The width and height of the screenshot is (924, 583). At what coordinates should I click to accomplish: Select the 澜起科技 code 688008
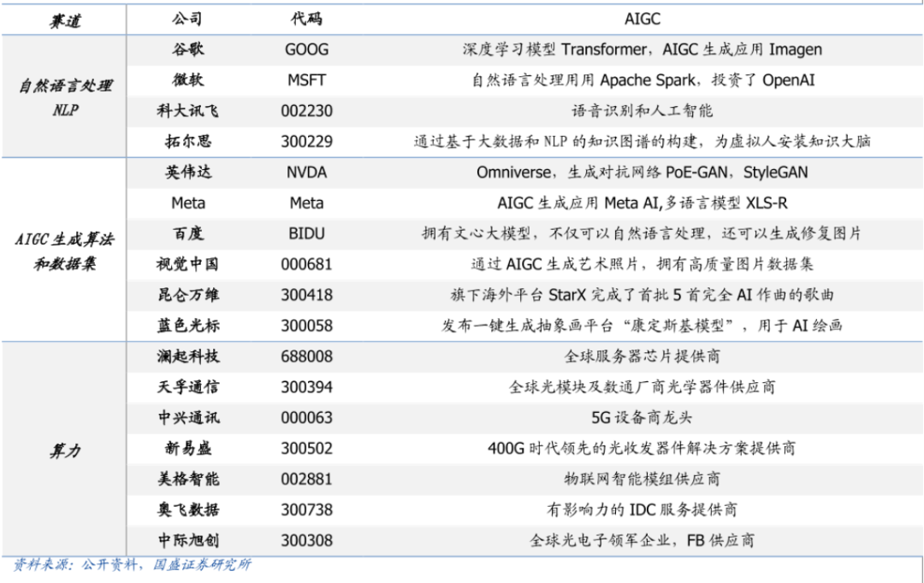click(x=306, y=356)
